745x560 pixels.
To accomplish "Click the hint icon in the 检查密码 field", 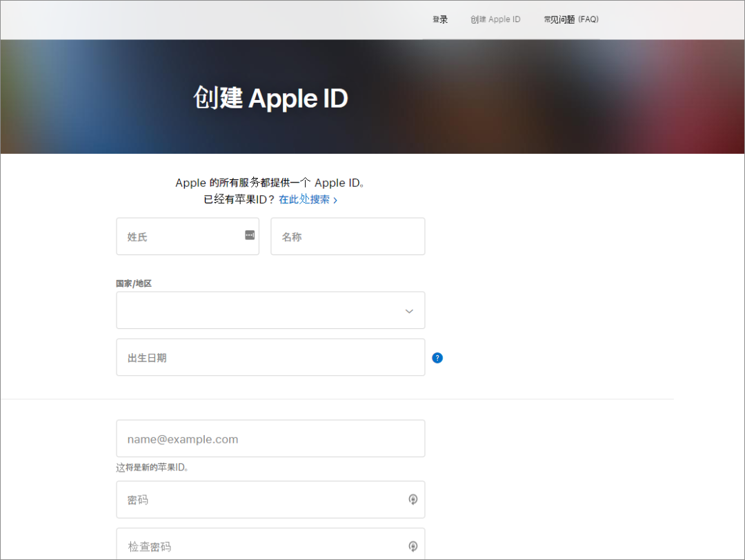I will pos(413,546).
